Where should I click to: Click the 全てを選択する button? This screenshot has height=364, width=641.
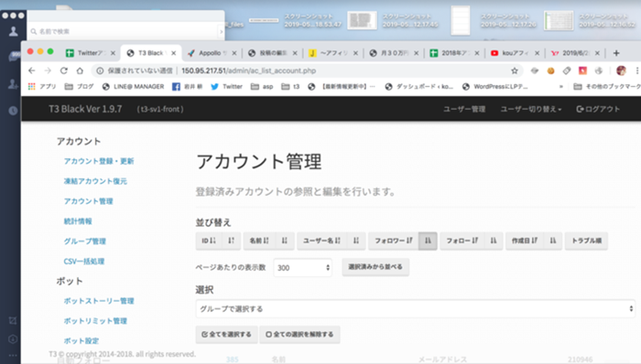(226, 334)
